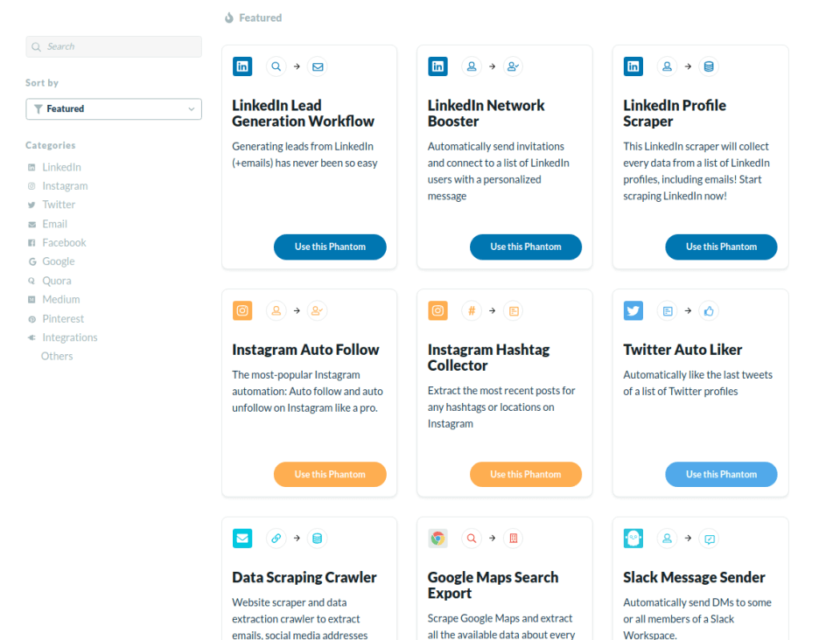
Task: Click the Chrome icon on Google Maps card
Action: pyautogui.click(x=437, y=539)
